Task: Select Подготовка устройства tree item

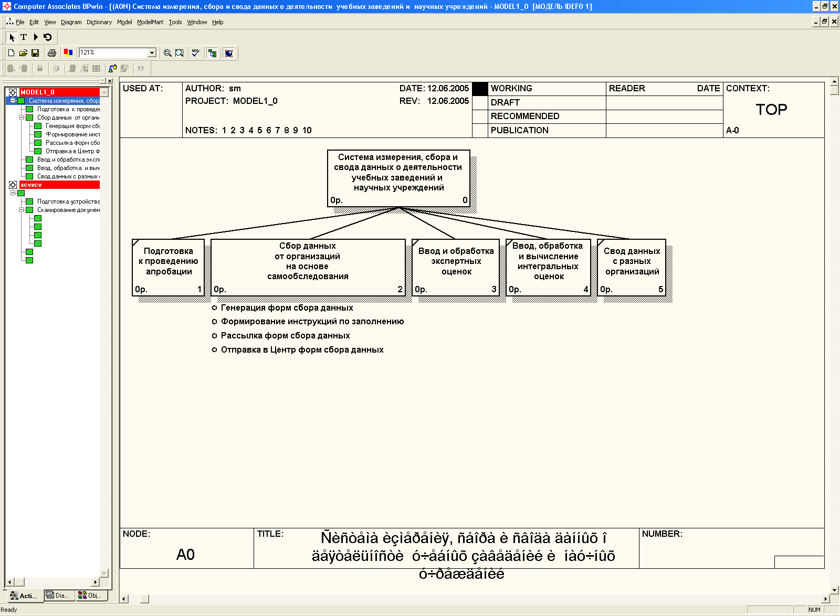Action: tap(68, 201)
